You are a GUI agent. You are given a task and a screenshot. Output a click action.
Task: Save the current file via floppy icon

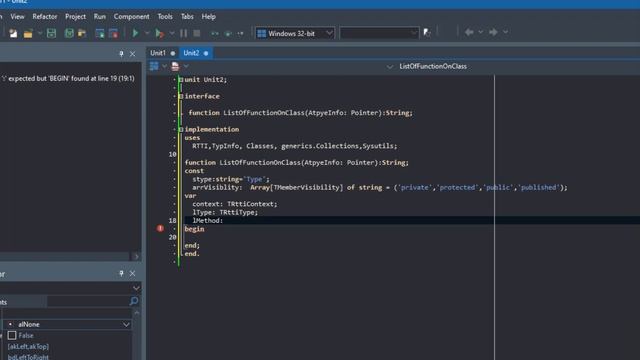coord(51,33)
